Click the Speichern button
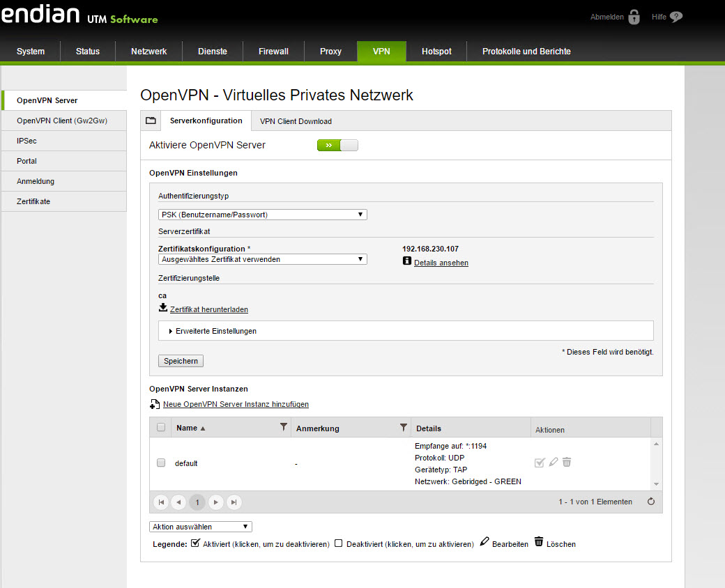Image resolution: width=725 pixels, height=588 pixels. pyautogui.click(x=181, y=361)
